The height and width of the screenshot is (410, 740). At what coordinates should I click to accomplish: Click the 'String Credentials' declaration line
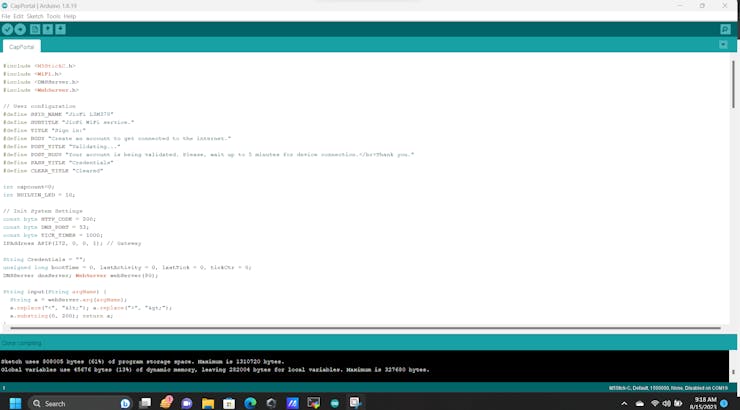coord(44,259)
